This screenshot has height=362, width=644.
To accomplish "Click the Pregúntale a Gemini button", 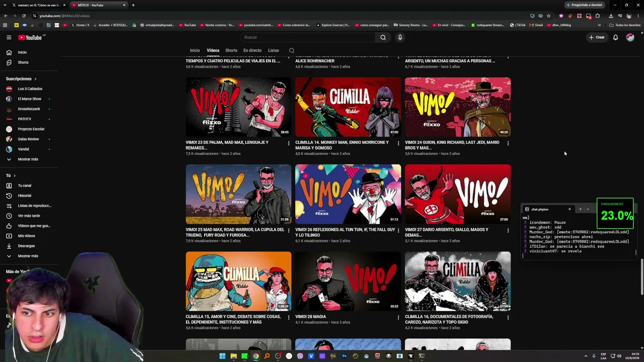I will click(584, 5).
